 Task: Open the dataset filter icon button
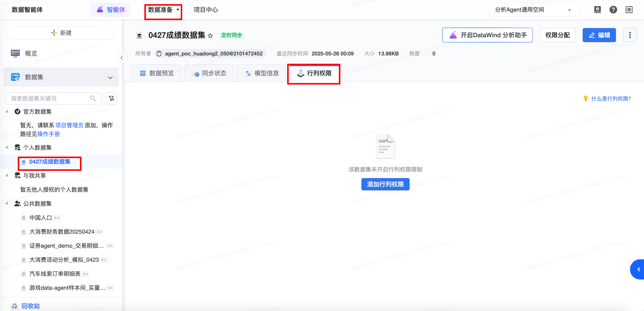coord(111,99)
